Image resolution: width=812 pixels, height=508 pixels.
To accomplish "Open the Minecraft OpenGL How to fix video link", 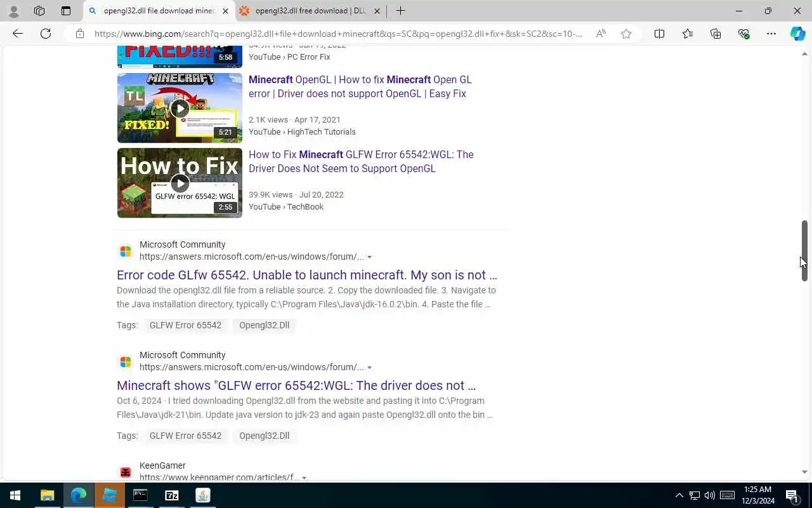I will click(x=360, y=86).
